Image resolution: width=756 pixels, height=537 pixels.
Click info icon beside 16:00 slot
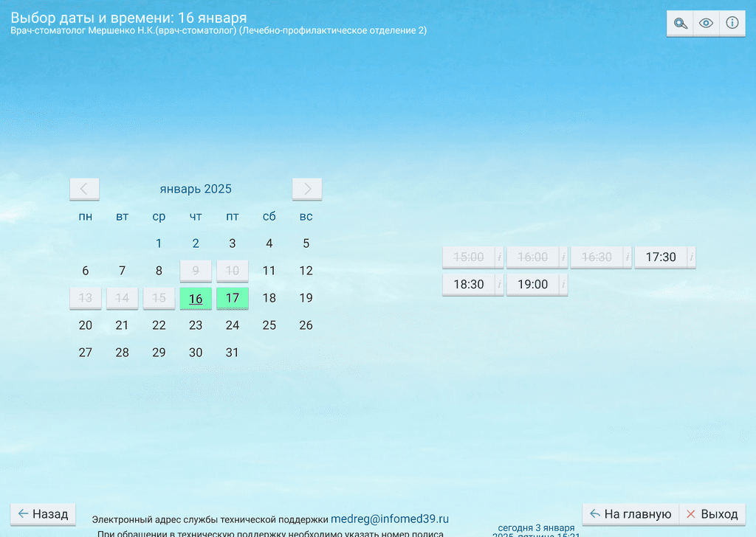point(563,257)
